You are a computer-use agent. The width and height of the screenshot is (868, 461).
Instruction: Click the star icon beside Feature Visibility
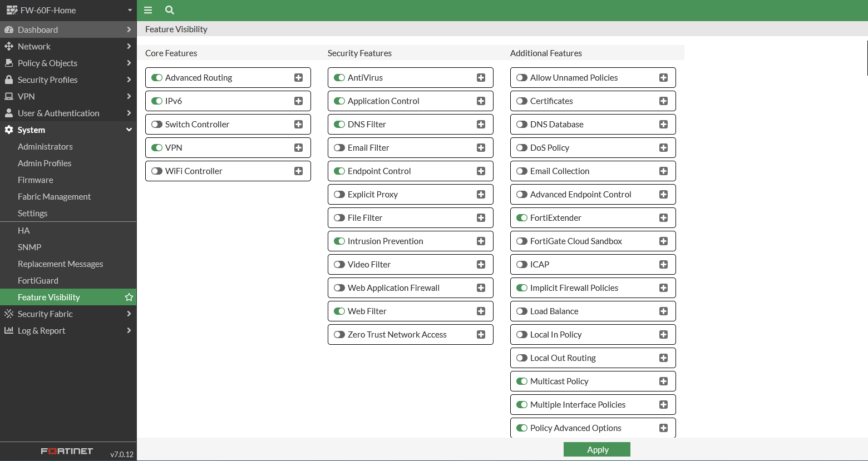[129, 298]
